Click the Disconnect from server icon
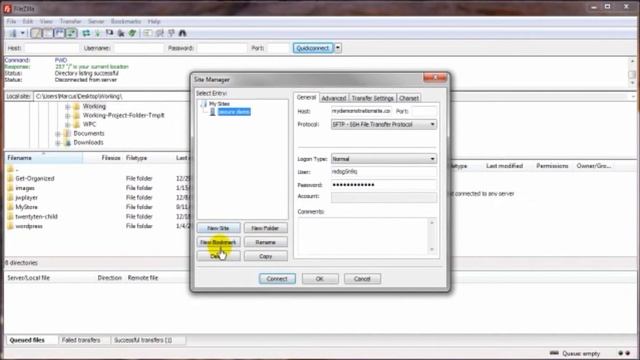The width and height of the screenshot is (640, 360). 121,33
